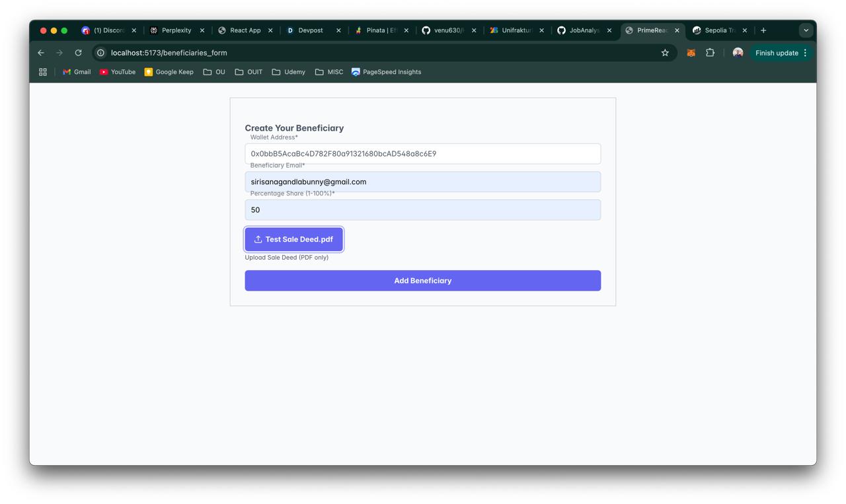Reload the page with the refresh icon
This screenshot has width=846, height=504.
click(78, 53)
